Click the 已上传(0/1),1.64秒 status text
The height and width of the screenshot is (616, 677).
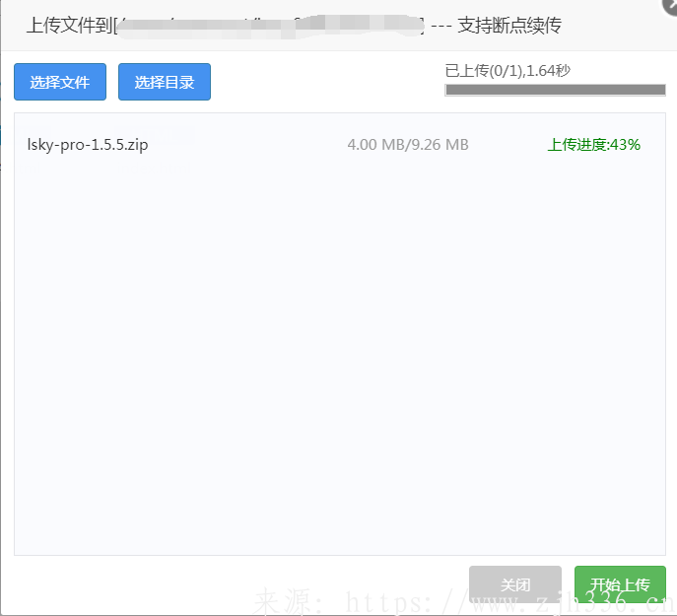click(508, 70)
